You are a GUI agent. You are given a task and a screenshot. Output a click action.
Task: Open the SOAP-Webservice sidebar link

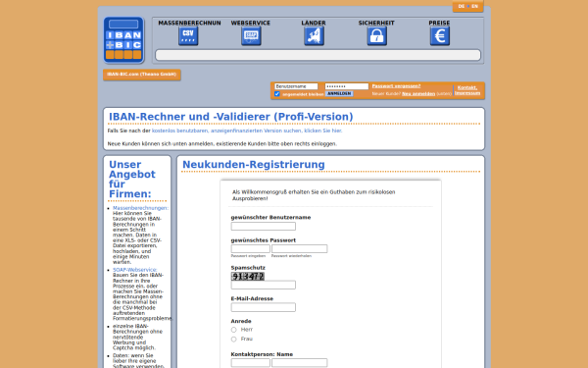pyautogui.click(x=135, y=270)
